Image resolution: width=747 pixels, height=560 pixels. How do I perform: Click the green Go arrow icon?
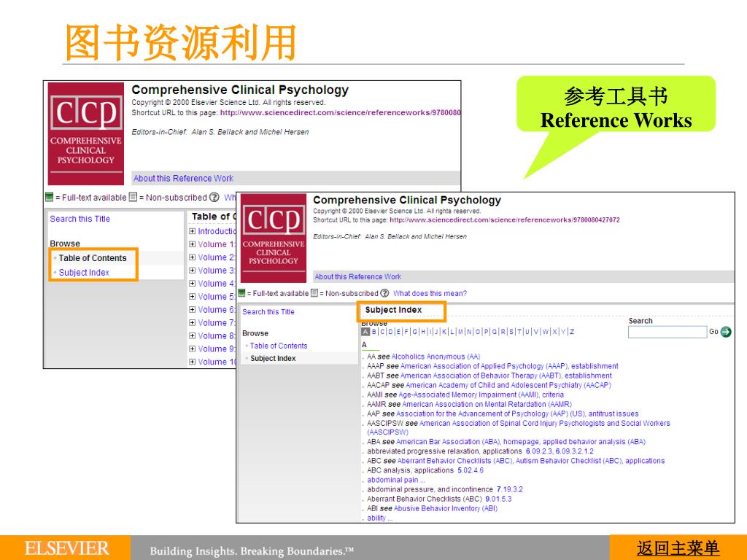726,332
